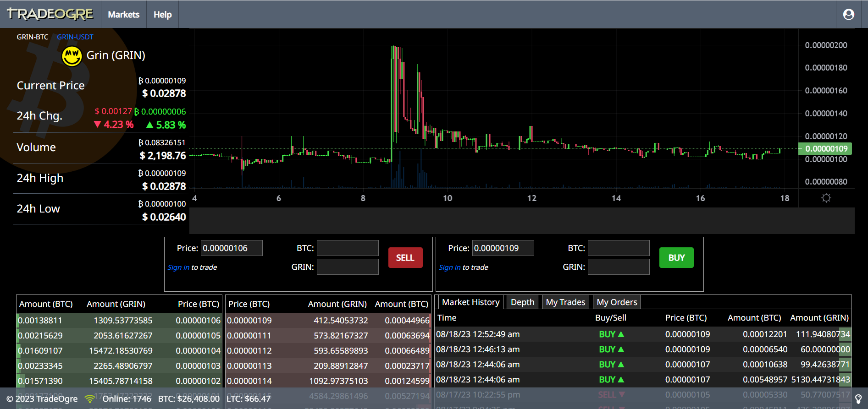Image resolution: width=868 pixels, height=409 pixels.
Task: Switch to the GRIN-USDT pair
Action: click(75, 37)
